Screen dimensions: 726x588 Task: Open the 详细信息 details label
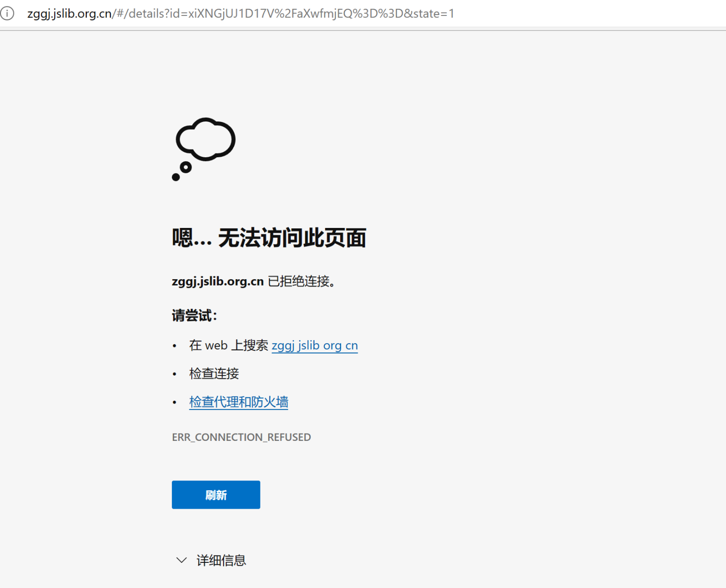point(221,560)
